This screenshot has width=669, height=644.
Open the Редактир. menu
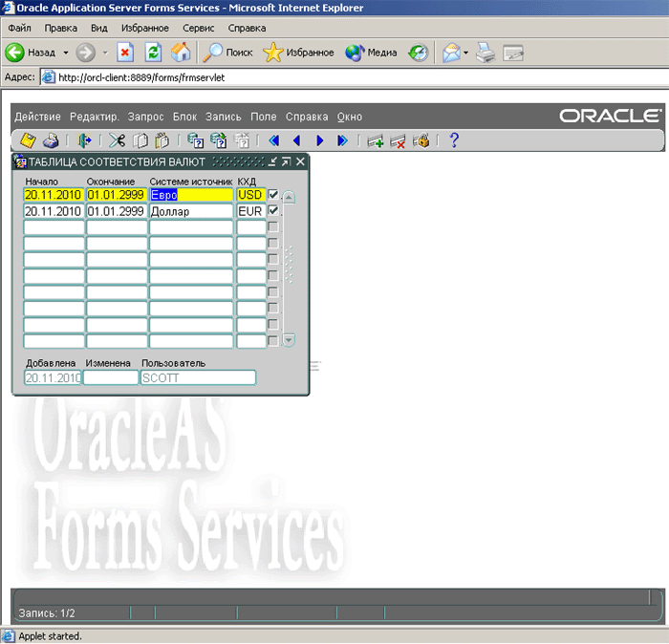click(95, 117)
